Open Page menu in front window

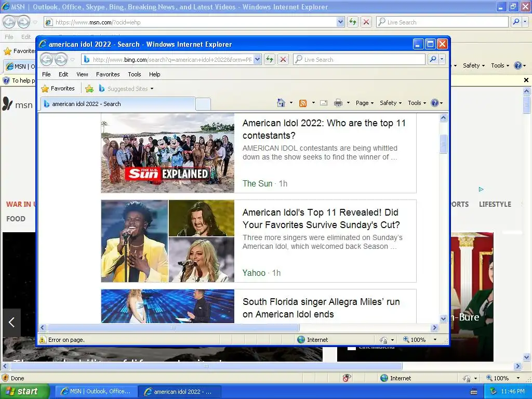[364, 103]
